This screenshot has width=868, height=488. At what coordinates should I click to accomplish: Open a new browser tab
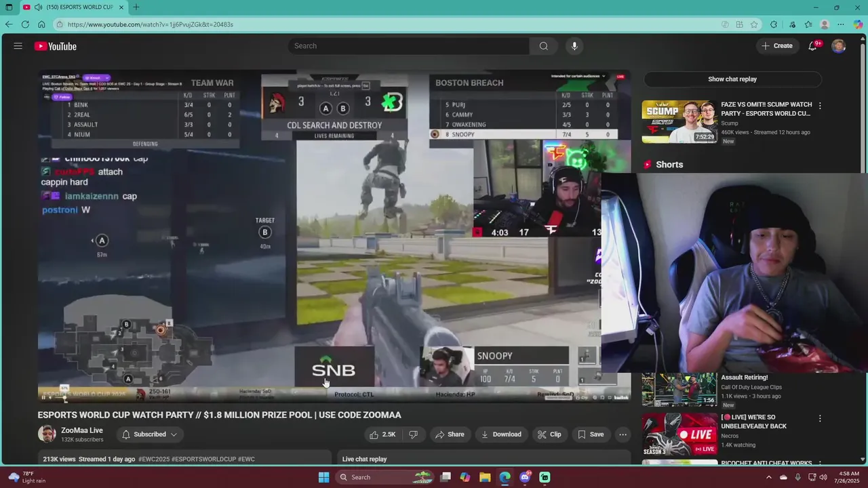pos(136,7)
